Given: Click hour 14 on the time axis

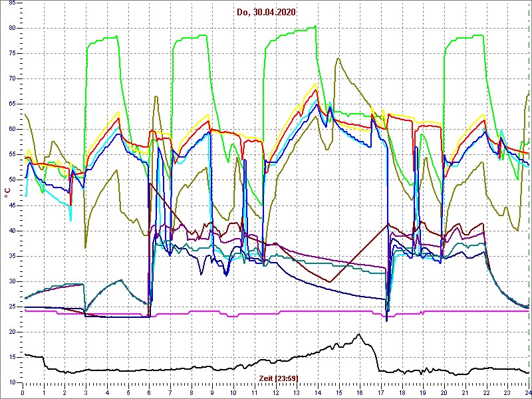Looking at the screenshot, I should point(318,394).
